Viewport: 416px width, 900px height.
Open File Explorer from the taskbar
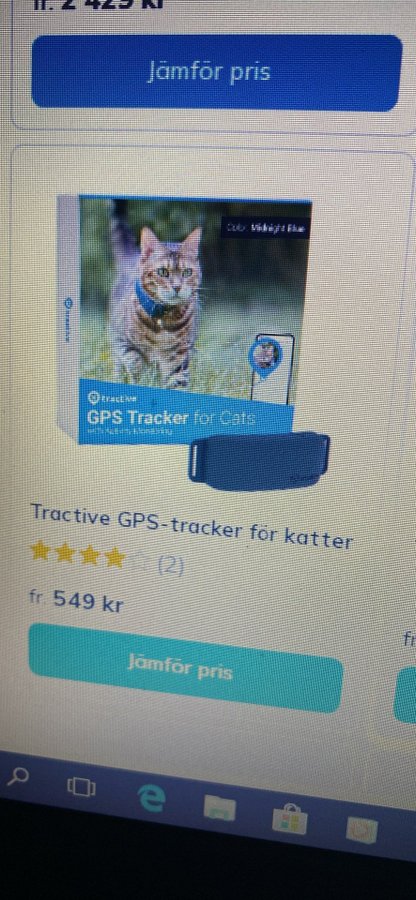pos(220,809)
